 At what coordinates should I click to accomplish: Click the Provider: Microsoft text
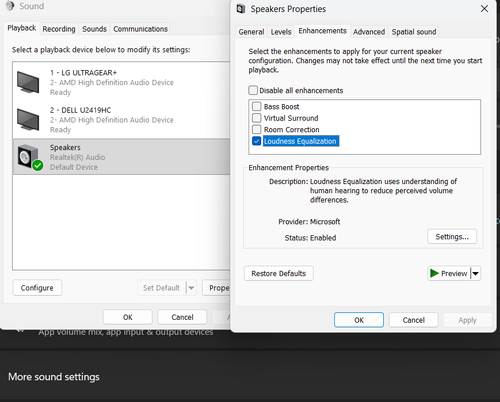click(309, 222)
